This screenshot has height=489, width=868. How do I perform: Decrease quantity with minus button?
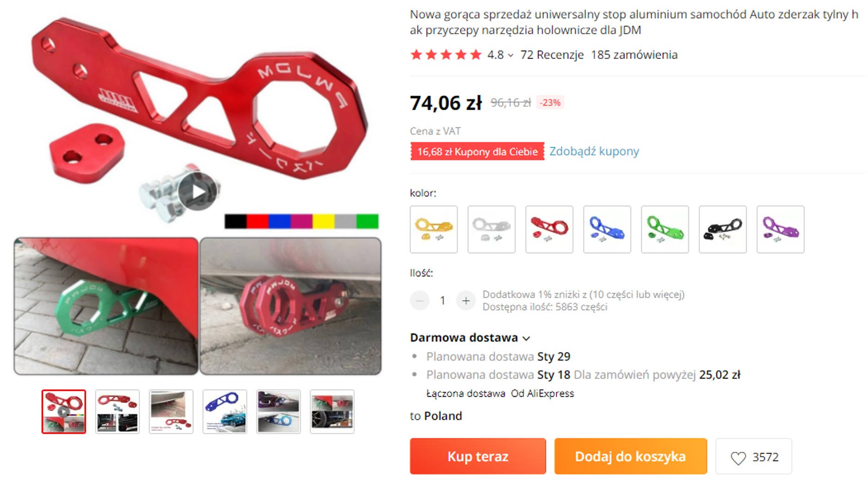coord(420,301)
